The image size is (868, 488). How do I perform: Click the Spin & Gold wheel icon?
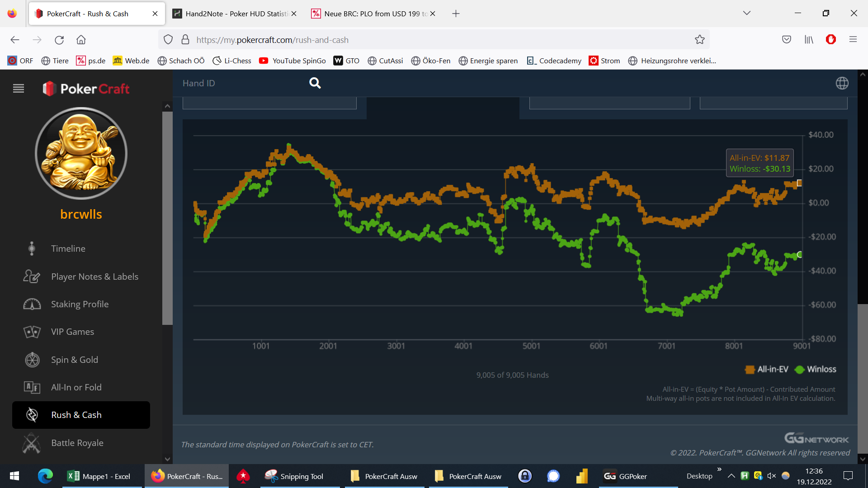click(32, 360)
